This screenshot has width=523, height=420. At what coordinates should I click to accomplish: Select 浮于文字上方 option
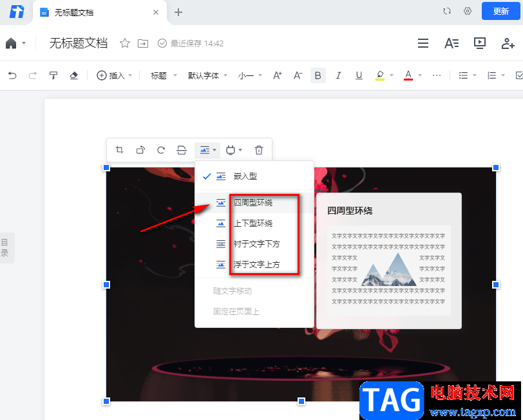254,265
